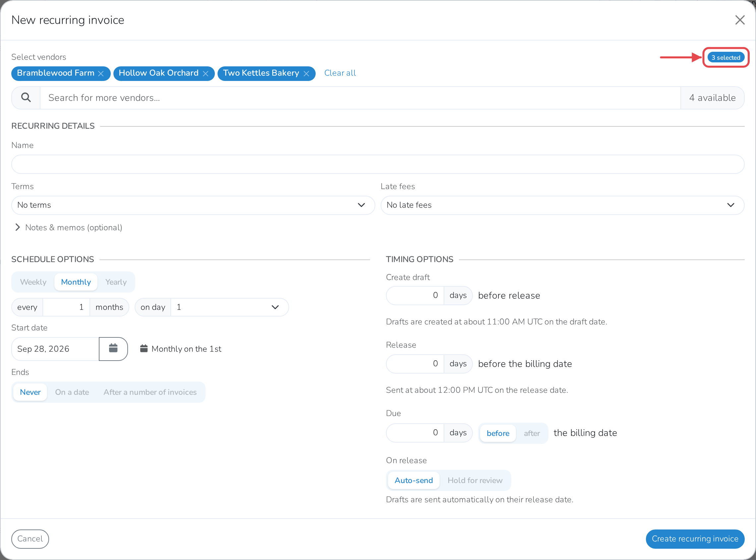Remove Two Kettles Bakery vendor chip
This screenshot has width=756, height=560.
coord(306,74)
